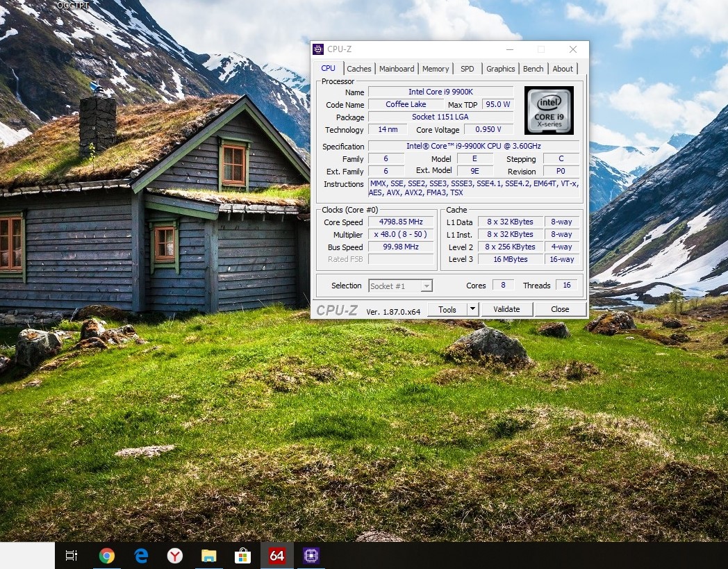This screenshot has width=728, height=569.
Task: Open File Explorer from the taskbar
Action: point(209,556)
